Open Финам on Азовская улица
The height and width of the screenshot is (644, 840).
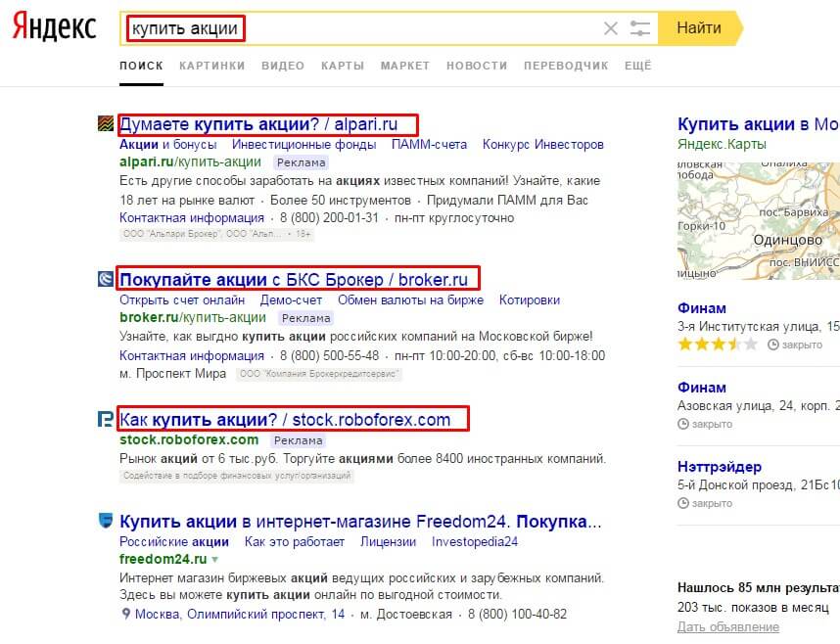coord(702,388)
